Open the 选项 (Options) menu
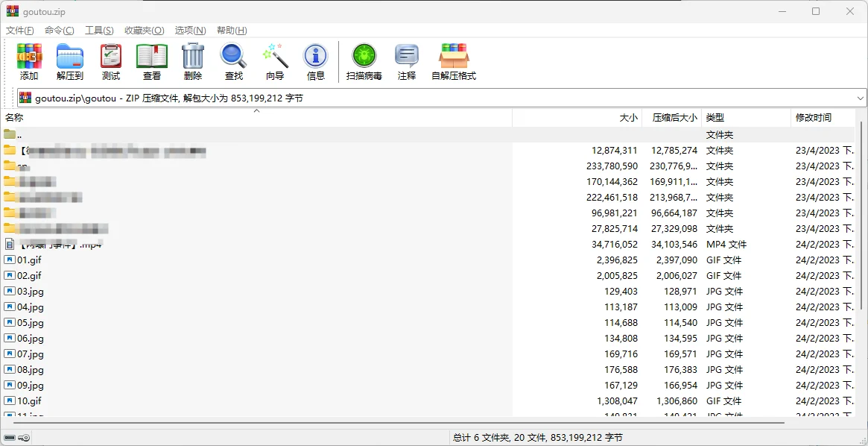 (190, 30)
